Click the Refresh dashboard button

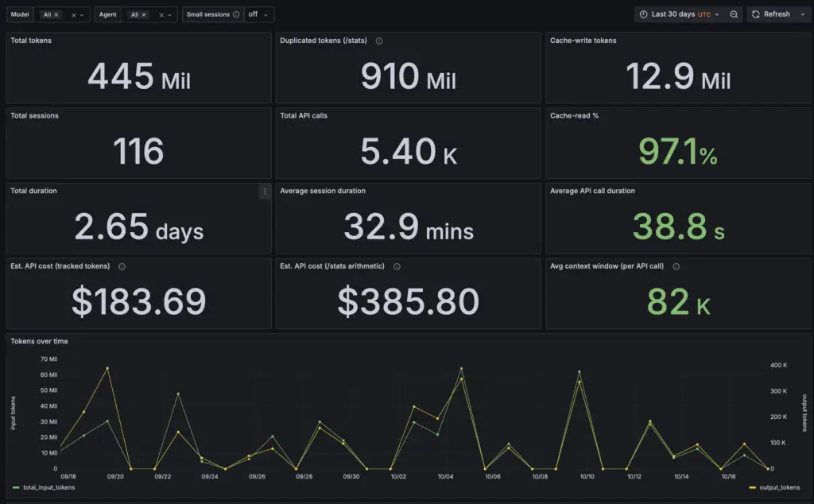(771, 14)
